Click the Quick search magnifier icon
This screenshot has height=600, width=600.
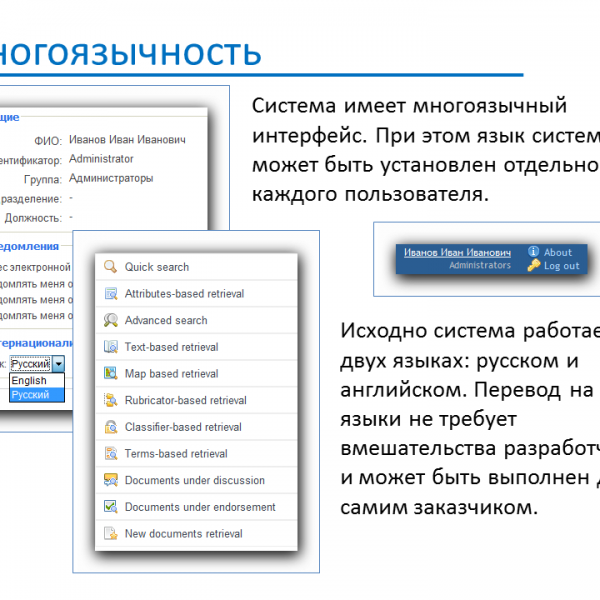click(x=110, y=267)
